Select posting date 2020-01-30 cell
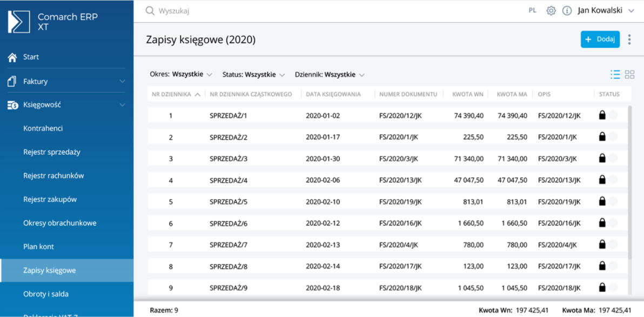The image size is (644, 317). coord(323,159)
